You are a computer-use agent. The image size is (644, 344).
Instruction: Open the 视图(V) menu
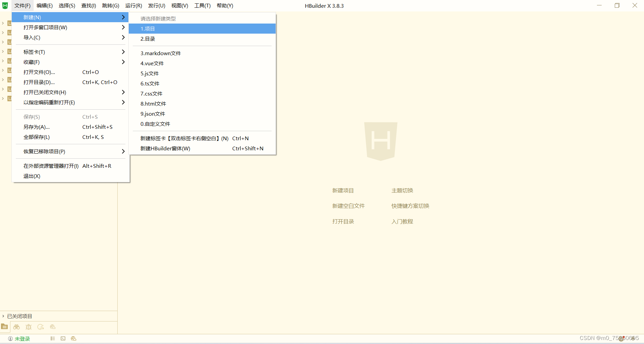(179, 6)
